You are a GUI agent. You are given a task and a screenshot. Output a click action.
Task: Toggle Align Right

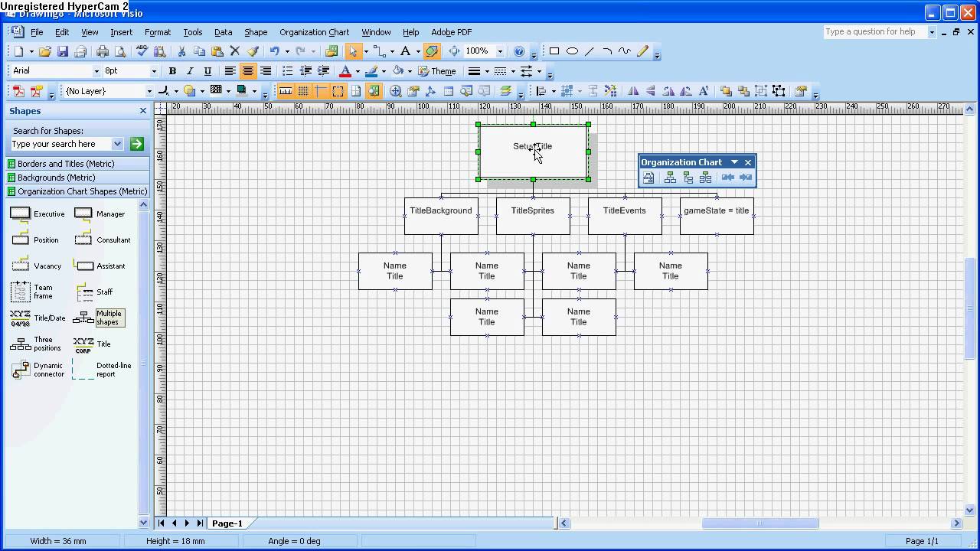(265, 71)
